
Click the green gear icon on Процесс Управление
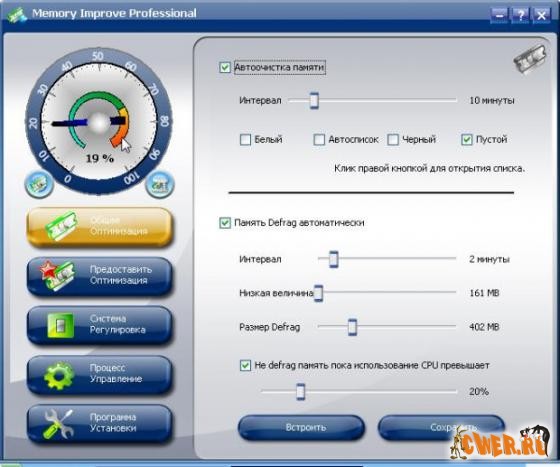pos(59,375)
